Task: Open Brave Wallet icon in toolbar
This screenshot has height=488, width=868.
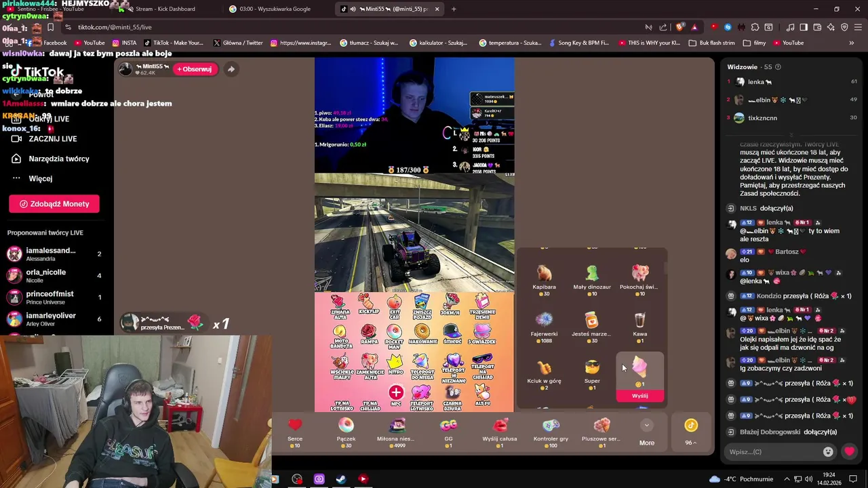Action: coord(817,27)
